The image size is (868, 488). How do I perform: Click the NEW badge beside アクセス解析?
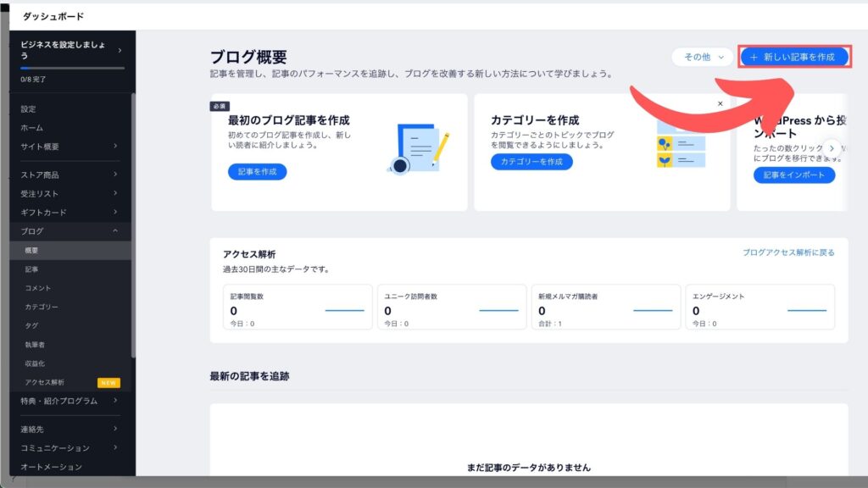(x=108, y=383)
